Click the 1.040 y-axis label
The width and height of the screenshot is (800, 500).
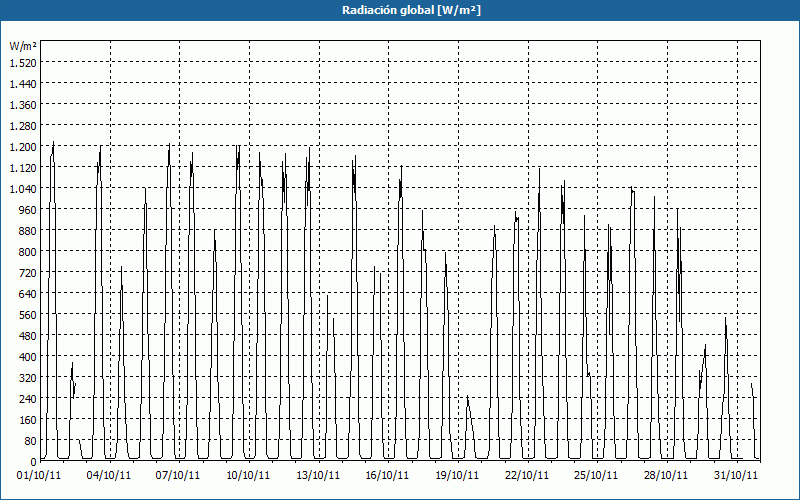23,189
